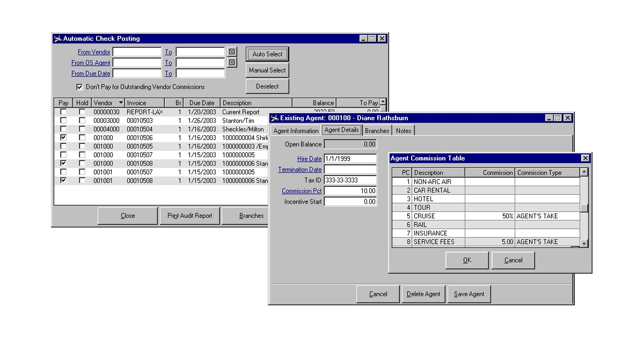This screenshot has height=338, width=644.
Task: Click the check posting list scroll up arrow
Action: pos(383,103)
